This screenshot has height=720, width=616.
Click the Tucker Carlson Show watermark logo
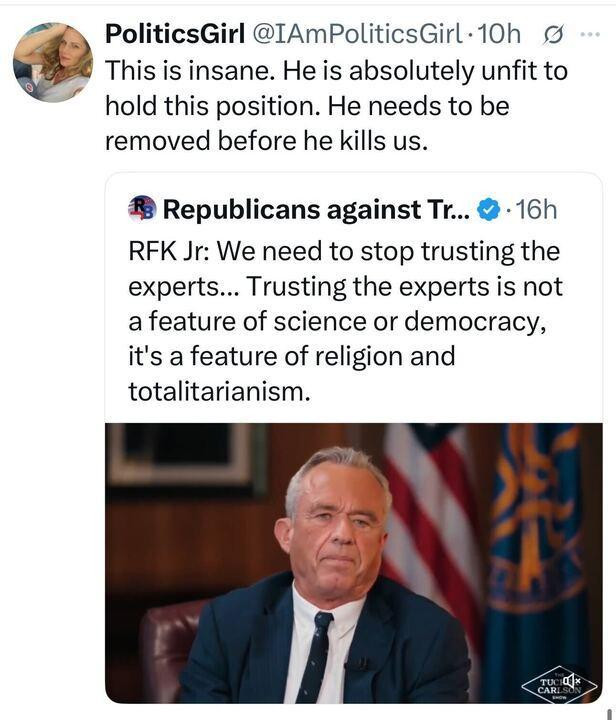click(559, 686)
